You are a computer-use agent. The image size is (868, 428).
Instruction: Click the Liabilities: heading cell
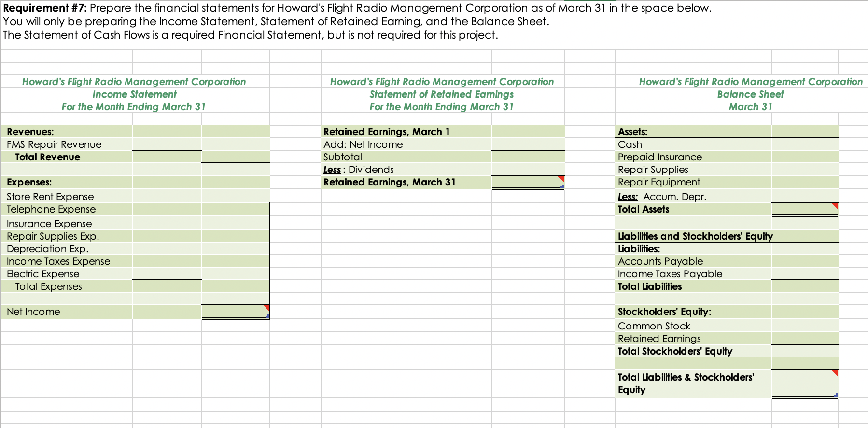[x=694, y=249]
